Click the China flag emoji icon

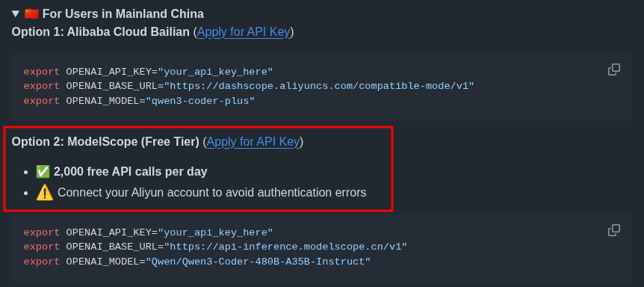(x=31, y=14)
